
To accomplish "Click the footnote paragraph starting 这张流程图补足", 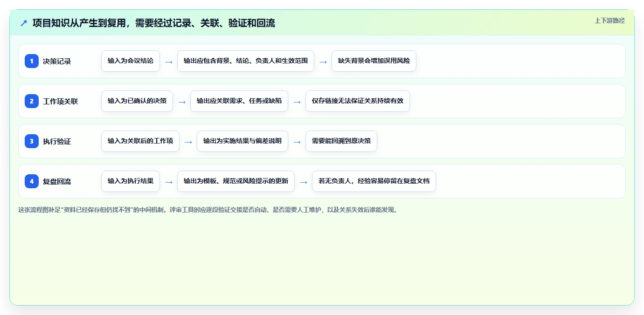I will (208, 210).
